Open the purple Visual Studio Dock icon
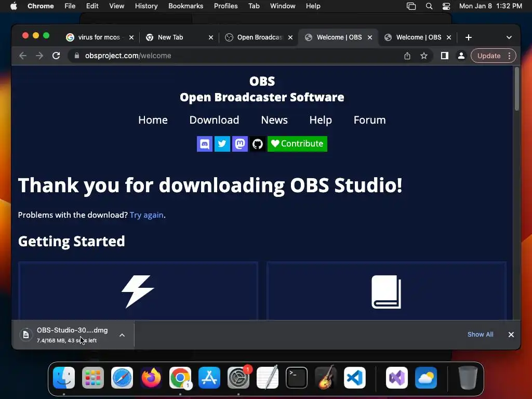 pos(397,378)
